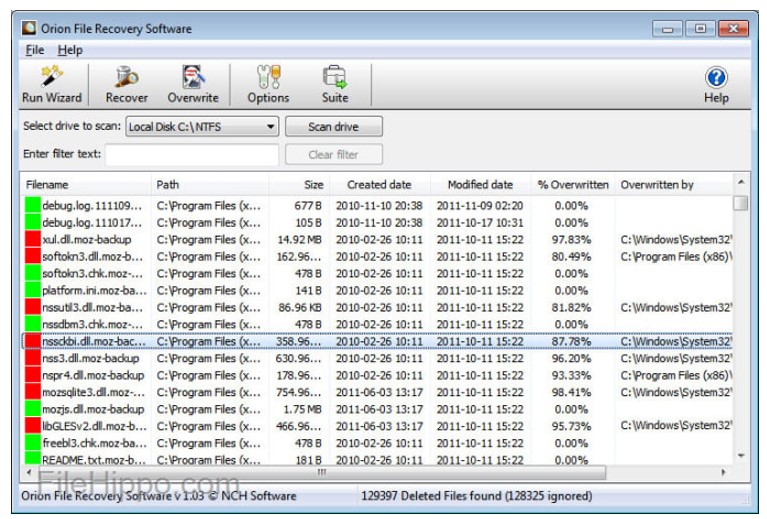The height and width of the screenshot is (519, 767).
Task: Click the vertical scrollbar down arrow
Action: 741,455
